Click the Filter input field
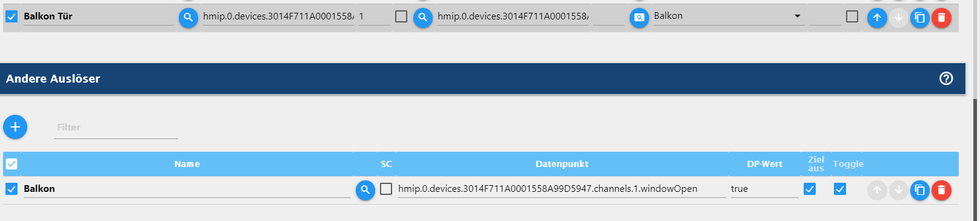This screenshot has width=980, height=221. pyautogui.click(x=116, y=127)
